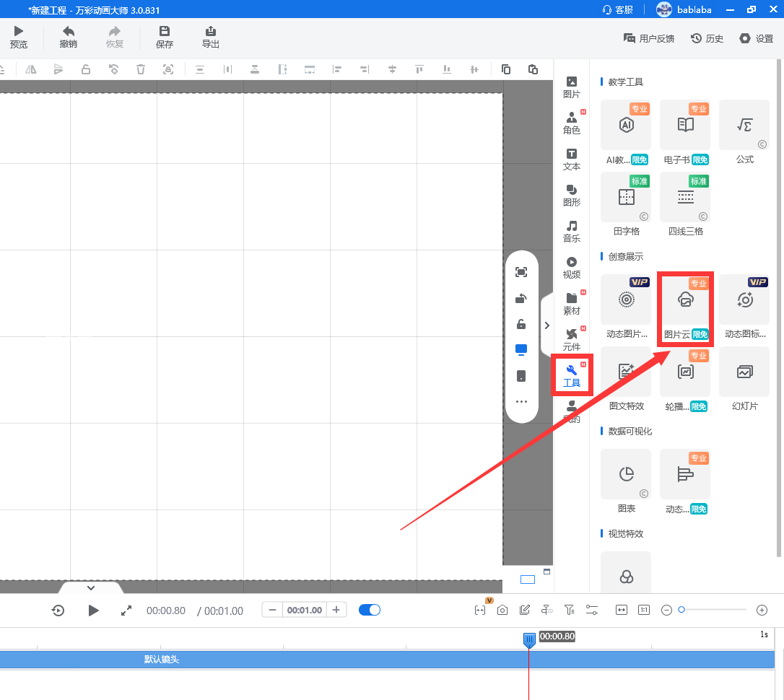The width and height of the screenshot is (784, 700).
Task: Collapse the canvas using bottom chevron tab
Action: click(91, 587)
